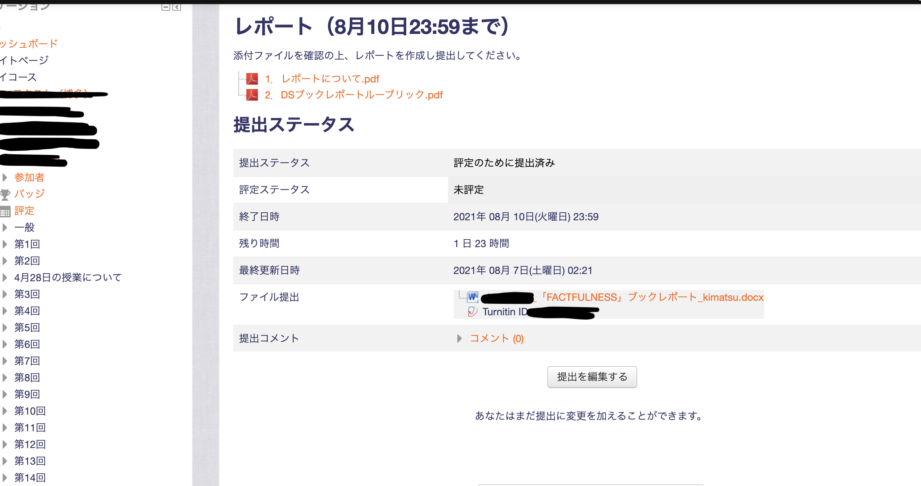921x486 pixels.
Task: Click the PDF icon beside レポートについて.pdf
Action: pos(252,78)
